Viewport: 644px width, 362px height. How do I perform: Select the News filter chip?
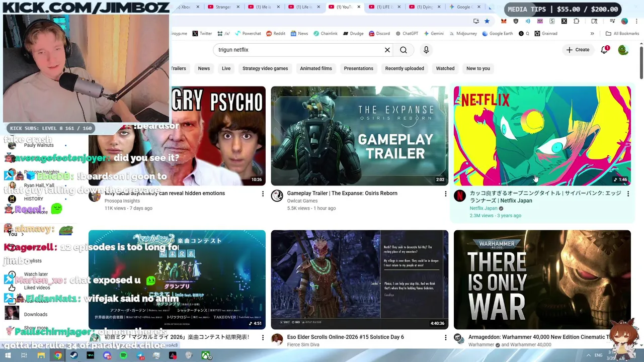pos(204,68)
